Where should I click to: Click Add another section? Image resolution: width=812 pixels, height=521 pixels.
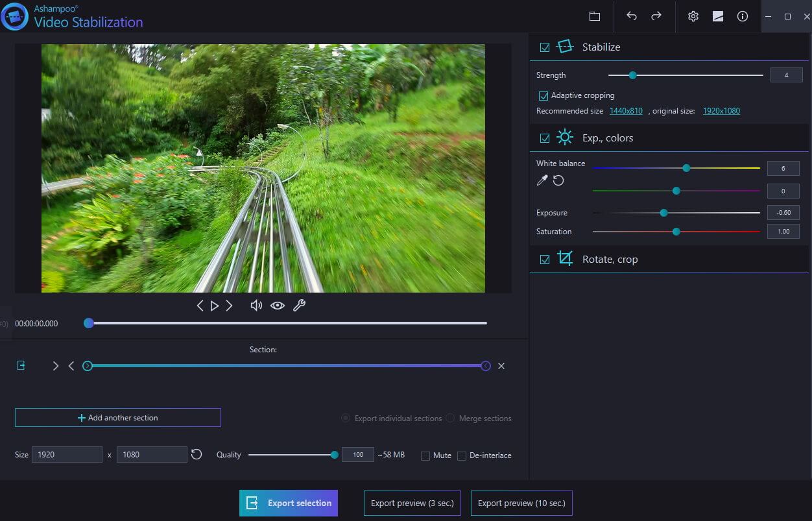coord(117,417)
